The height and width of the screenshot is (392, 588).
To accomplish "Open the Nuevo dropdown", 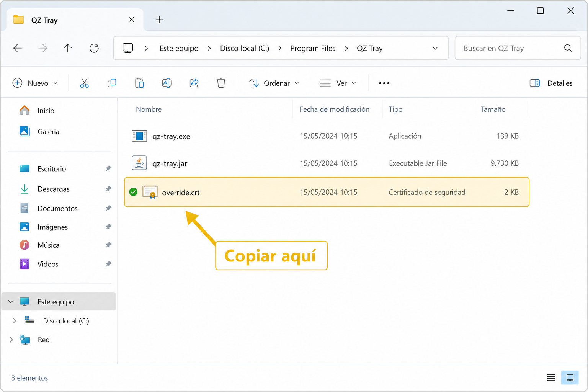I will point(35,83).
